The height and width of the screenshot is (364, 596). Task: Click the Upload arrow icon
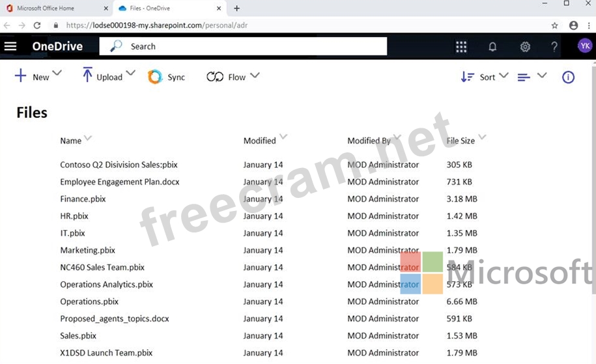(87, 74)
